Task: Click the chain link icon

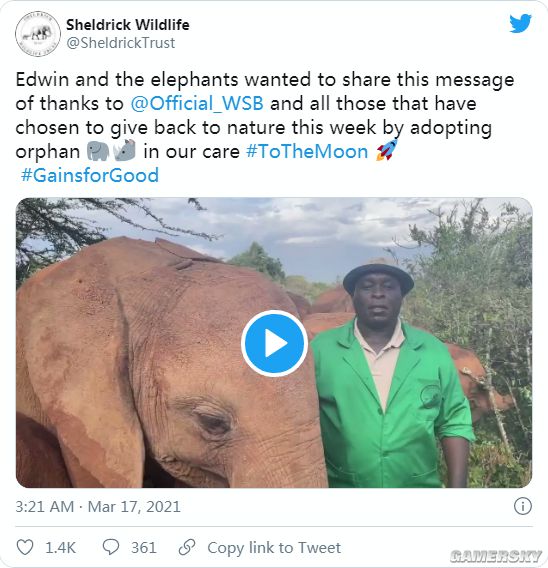Action: (x=187, y=547)
